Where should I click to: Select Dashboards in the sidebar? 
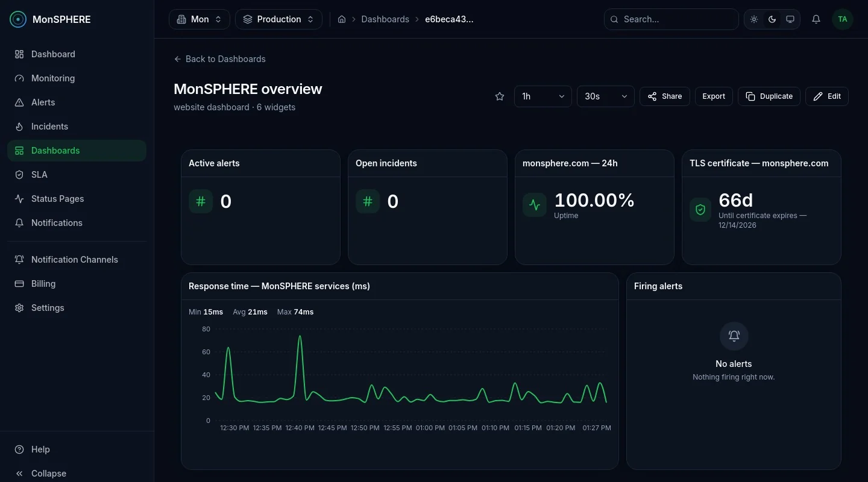(x=77, y=151)
